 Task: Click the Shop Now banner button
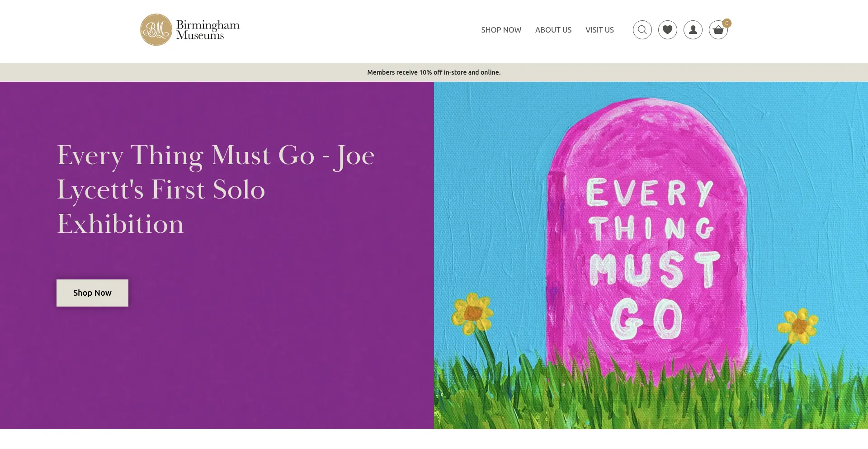point(92,293)
